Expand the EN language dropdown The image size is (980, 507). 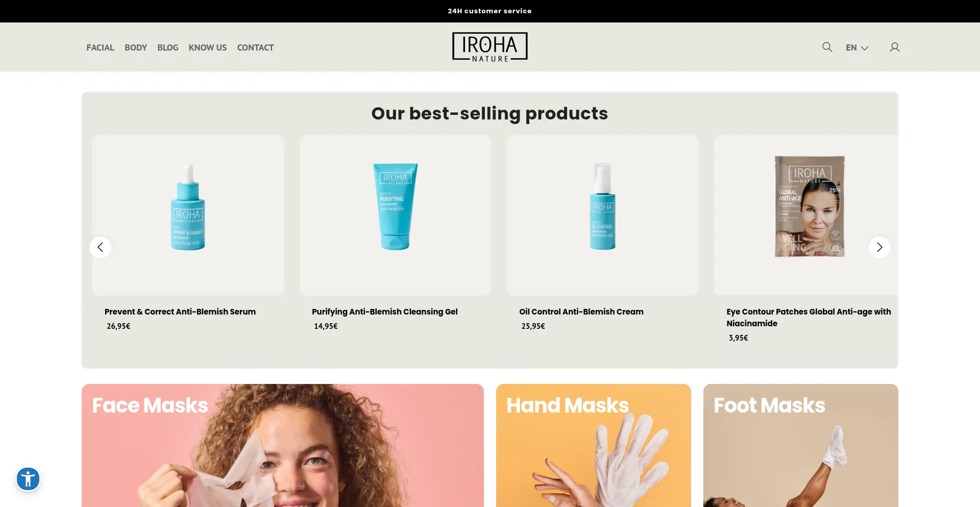click(x=857, y=47)
